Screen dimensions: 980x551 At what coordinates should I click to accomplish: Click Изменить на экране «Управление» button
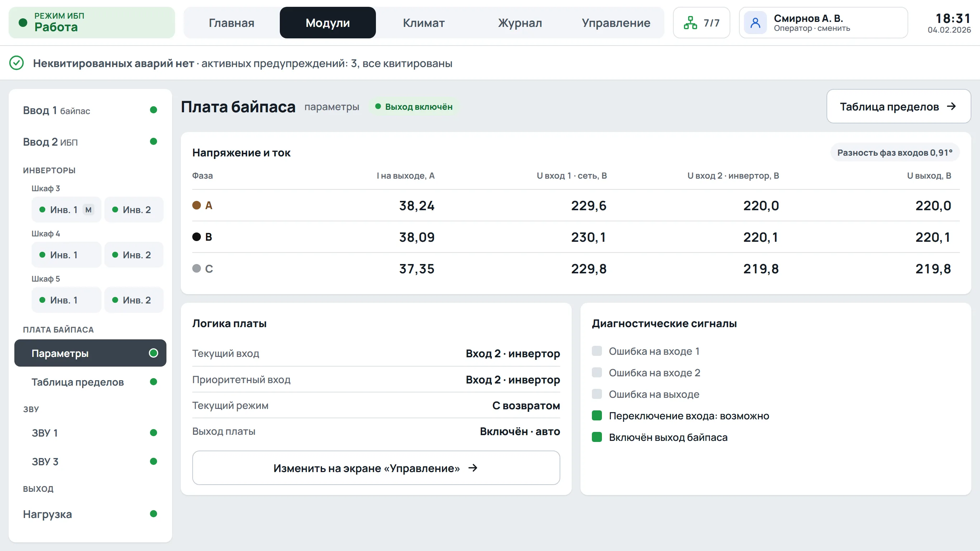pyautogui.click(x=376, y=468)
